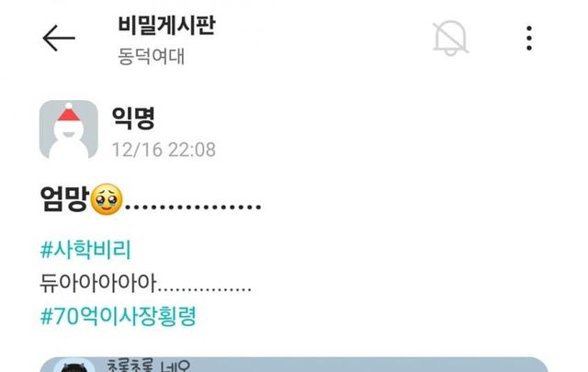Open the #70억이사장횡령 hashtag
The image size is (588, 372).
pos(119,316)
